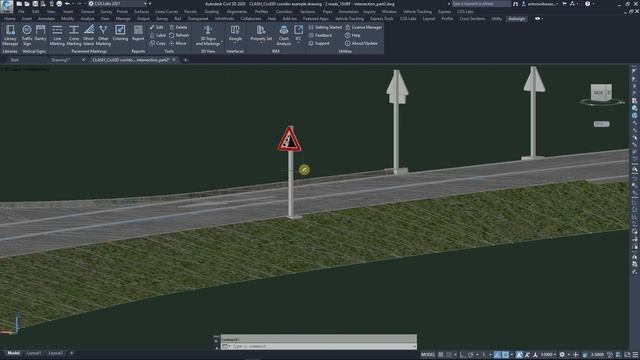Toggle grid display in status bar
The height and width of the screenshot is (360, 640).
pyautogui.click(x=441, y=355)
